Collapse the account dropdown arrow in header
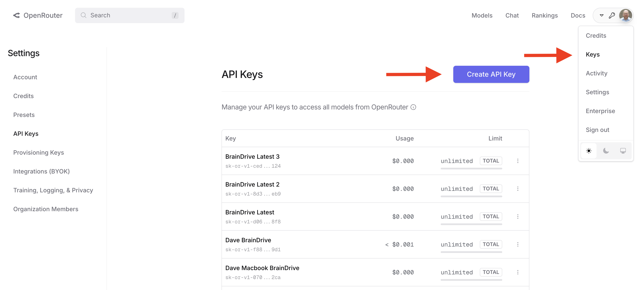Image resolution: width=644 pixels, height=290 pixels. point(601,15)
